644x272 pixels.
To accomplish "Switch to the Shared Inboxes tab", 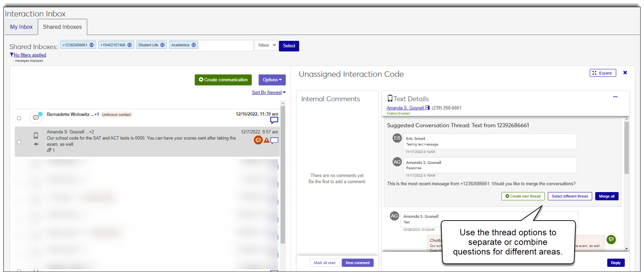I will (62, 27).
